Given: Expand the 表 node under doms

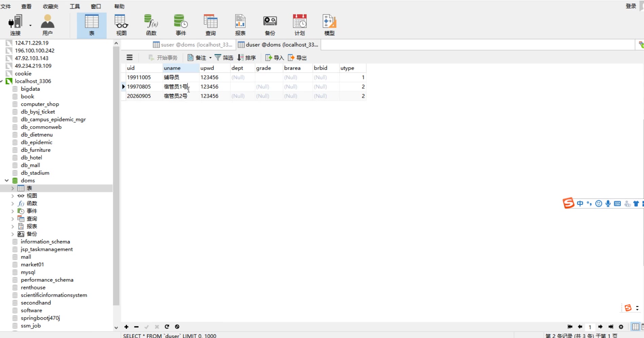Looking at the screenshot, I should [13, 188].
